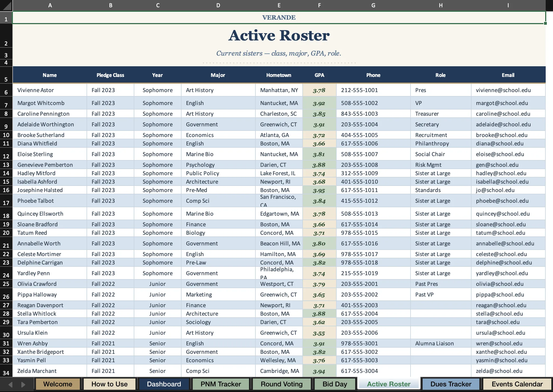Switch to the PNM Tracker tab
This screenshot has height=392, width=553.
coord(221,384)
